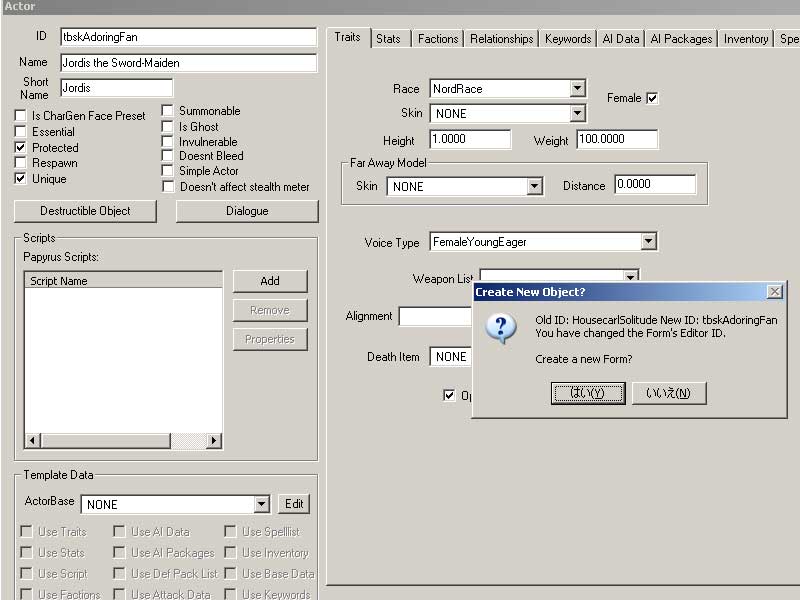Screen dimensions: 800x600
Task: Click the Script Name column header
Action: click(123, 281)
